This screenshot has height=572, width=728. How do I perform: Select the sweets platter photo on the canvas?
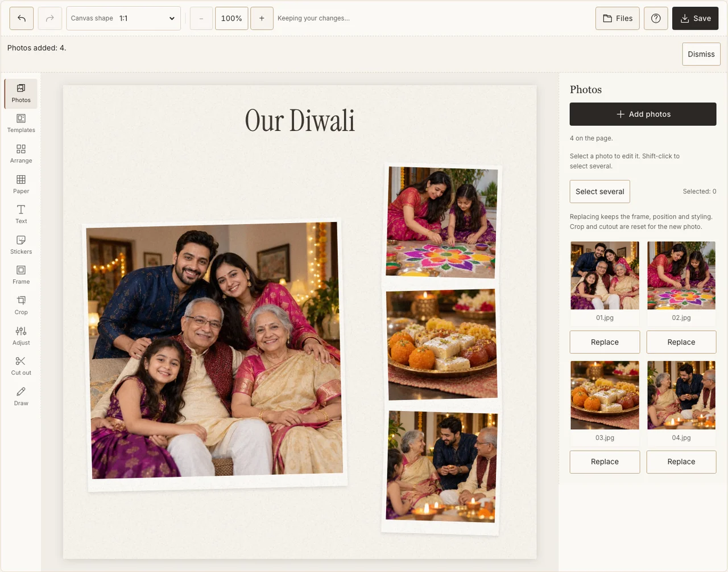442,344
